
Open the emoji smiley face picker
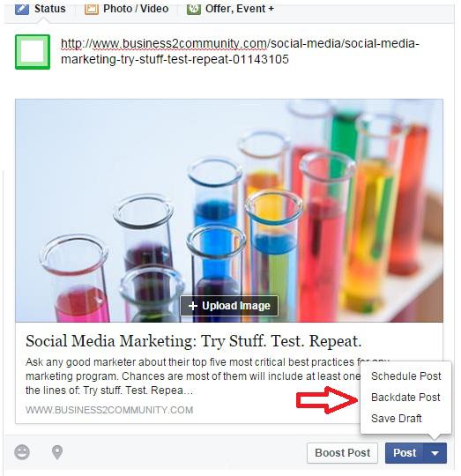pos(22,452)
